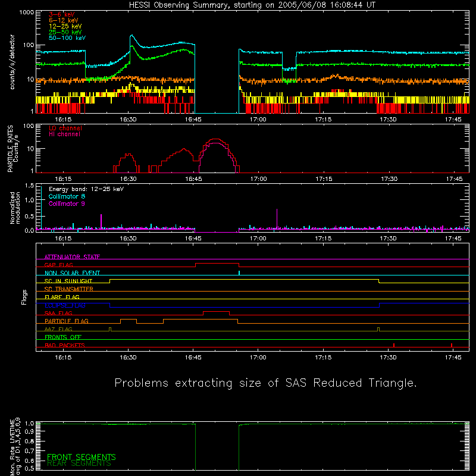476x476 pixels.
Task: Click the counts/s/detector axis label
Action: [x=12, y=62]
